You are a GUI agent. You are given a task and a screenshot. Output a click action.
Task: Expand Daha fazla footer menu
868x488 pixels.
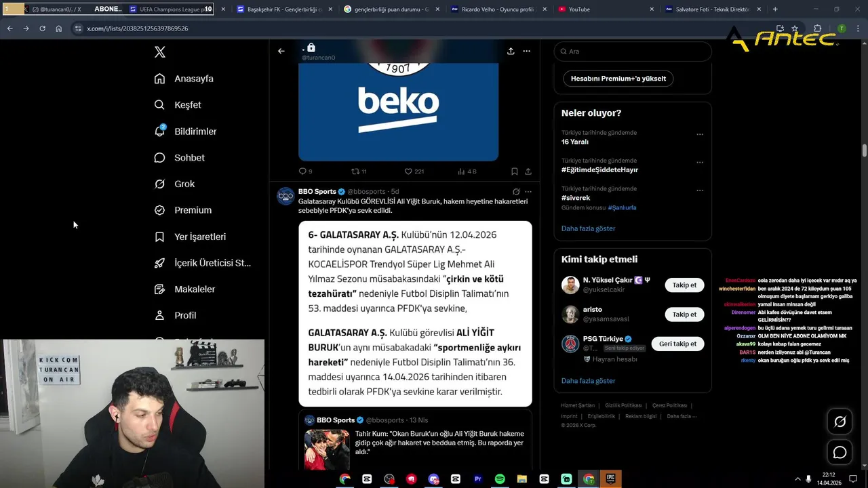(682, 416)
